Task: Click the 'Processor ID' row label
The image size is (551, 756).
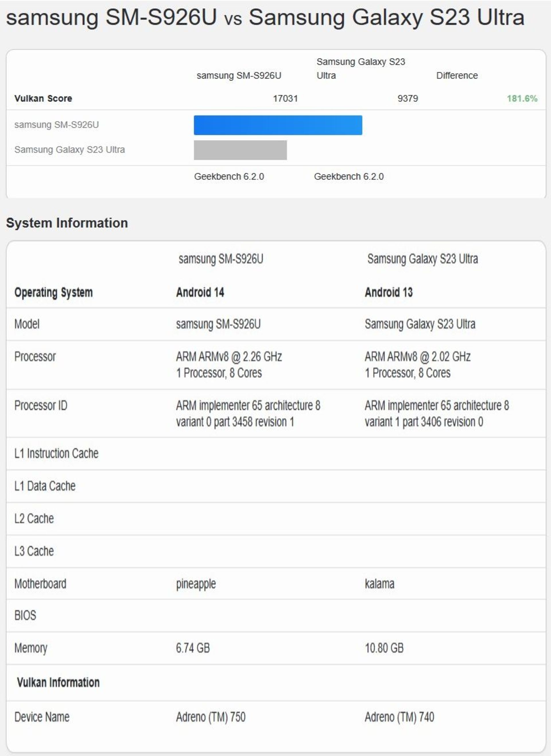Action: tap(41, 405)
